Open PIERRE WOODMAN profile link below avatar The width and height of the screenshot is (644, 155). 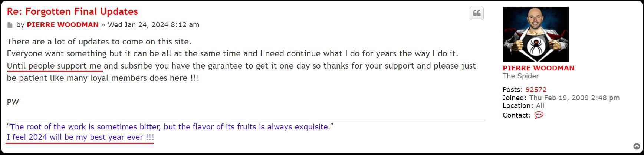tap(538, 68)
